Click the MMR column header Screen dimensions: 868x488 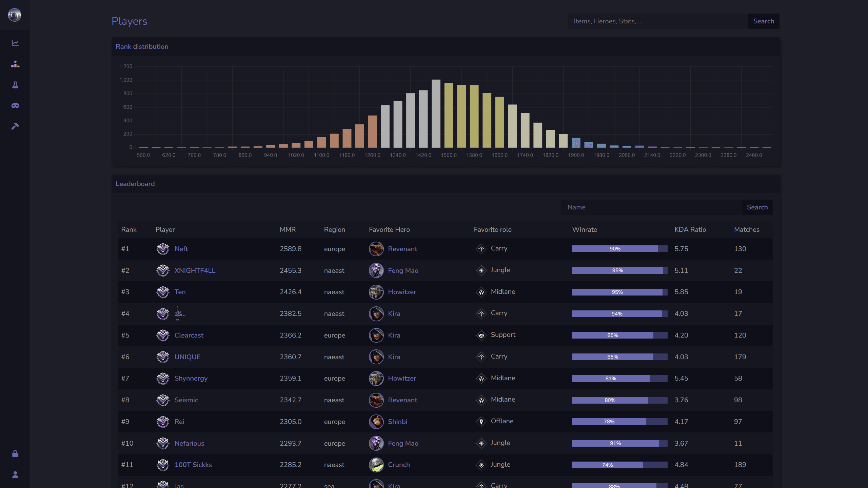click(x=288, y=229)
